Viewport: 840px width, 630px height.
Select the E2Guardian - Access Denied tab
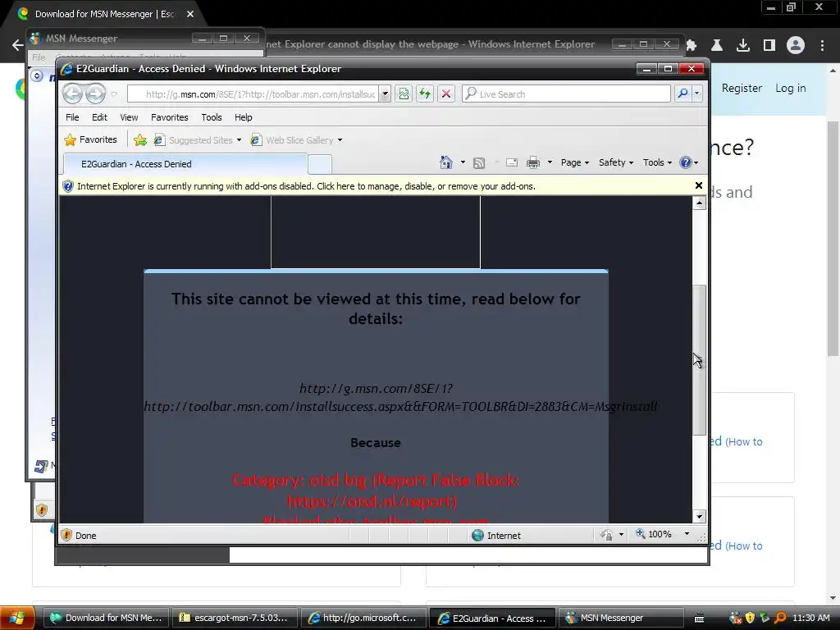point(185,164)
